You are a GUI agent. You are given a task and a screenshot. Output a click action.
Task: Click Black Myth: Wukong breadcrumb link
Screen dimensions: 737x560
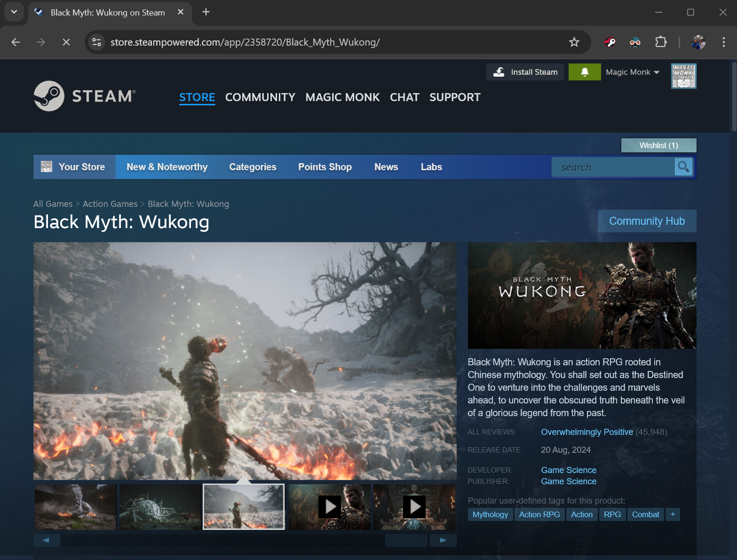(188, 204)
